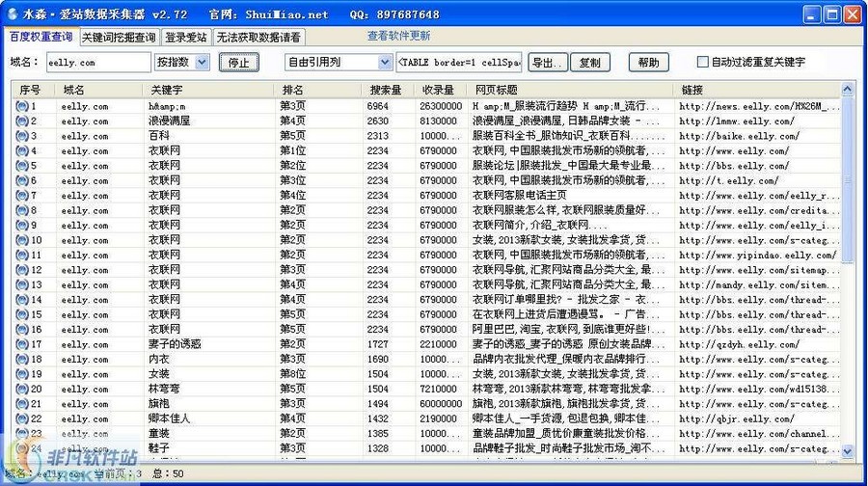The image size is (868, 486).
Task: Sort by 排名 column header
Action: coord(318,90)
